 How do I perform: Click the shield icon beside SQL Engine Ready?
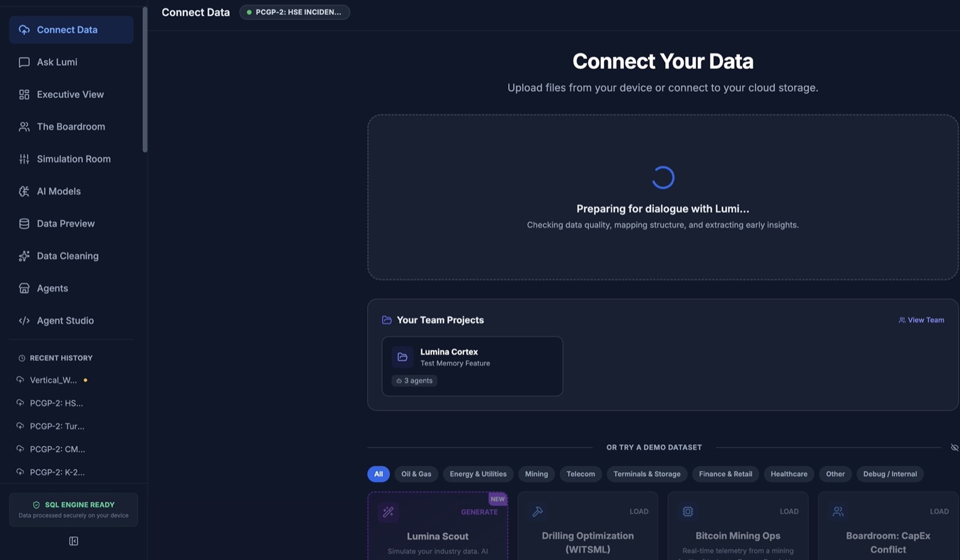click(37, 505)
